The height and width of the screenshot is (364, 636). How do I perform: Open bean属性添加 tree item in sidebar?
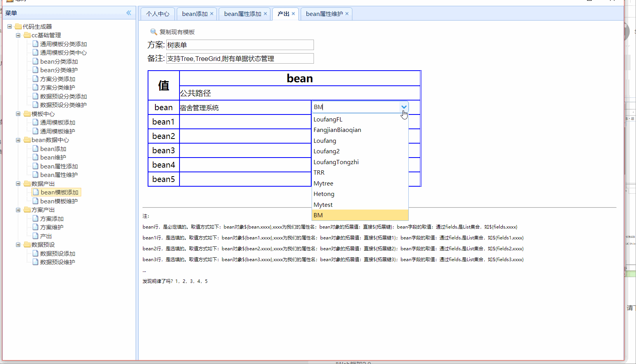(59, 166)
